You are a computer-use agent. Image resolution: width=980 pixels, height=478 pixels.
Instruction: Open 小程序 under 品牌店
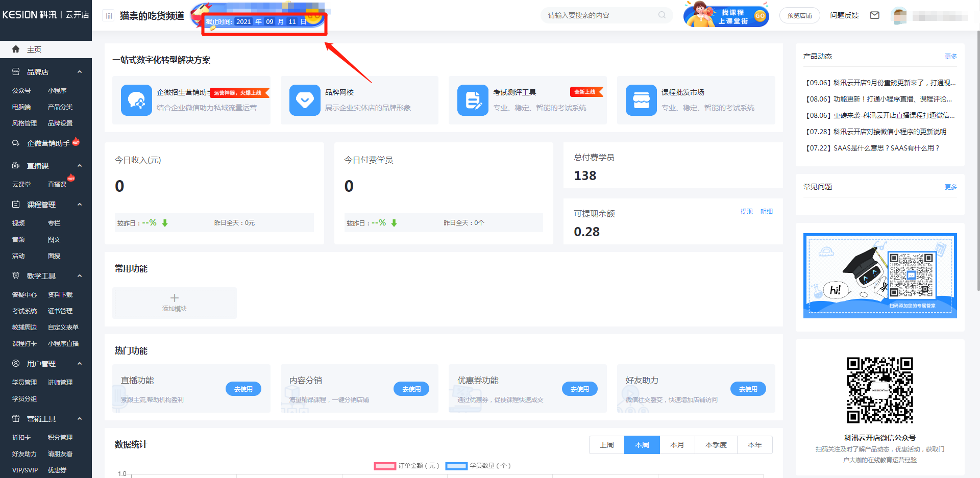click(57, 90)
